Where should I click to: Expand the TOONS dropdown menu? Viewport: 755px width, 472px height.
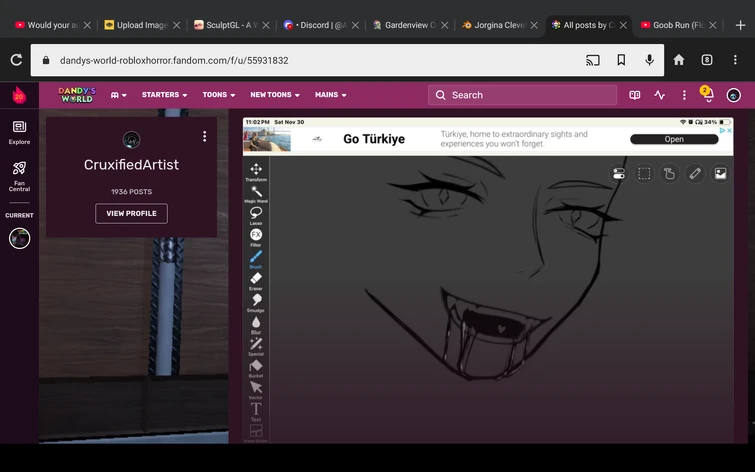click(x=218, y=95)
